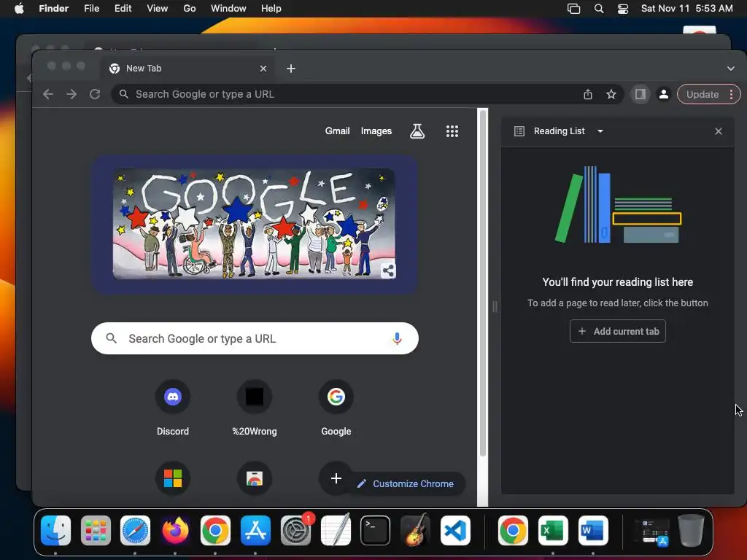Open System Settings from the Dock

point(296,531)
